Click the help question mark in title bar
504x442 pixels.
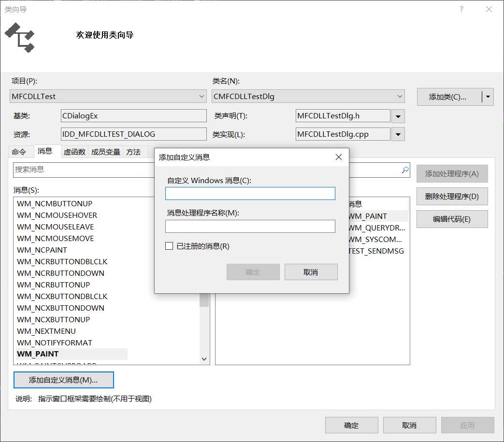(461, 9)
